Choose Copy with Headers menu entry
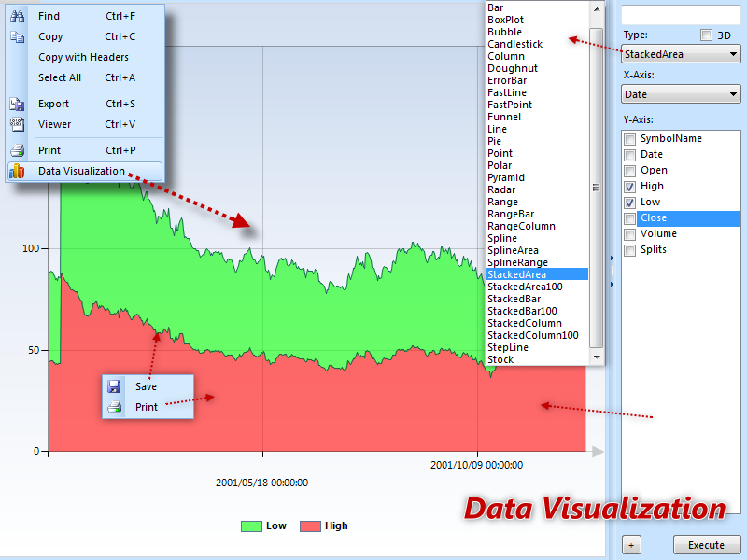This screenshot has height=560, width=747. click(85, 57)
